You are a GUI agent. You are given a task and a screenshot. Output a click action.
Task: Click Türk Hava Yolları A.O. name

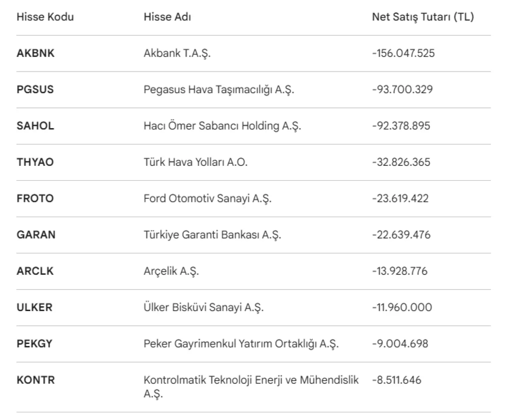[x=195, y=162]
